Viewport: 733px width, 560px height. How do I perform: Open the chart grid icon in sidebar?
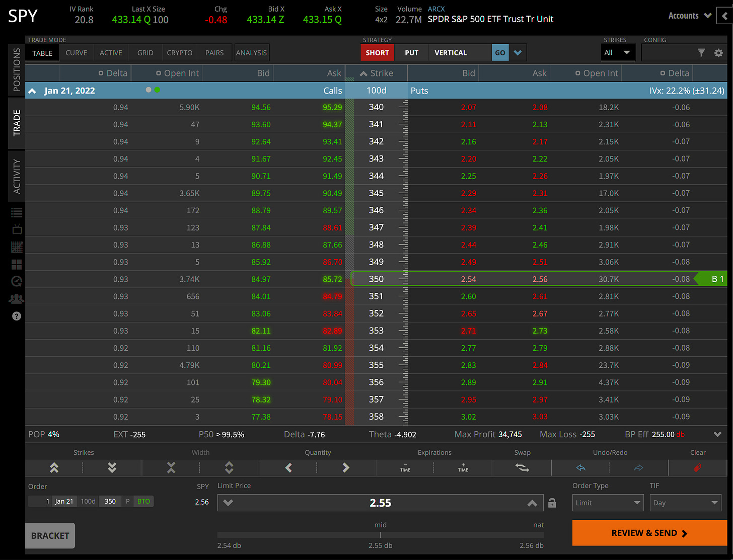coord(17,247)
